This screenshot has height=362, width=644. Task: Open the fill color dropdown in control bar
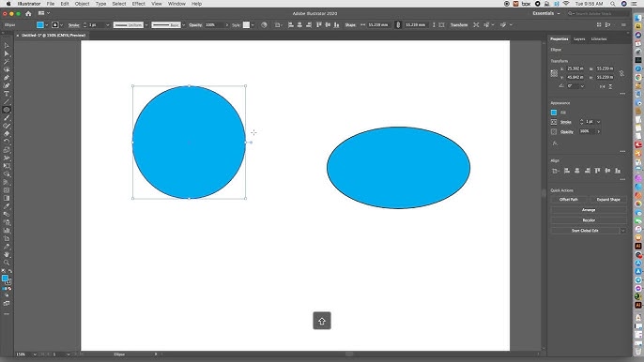(x=47, y=25)
